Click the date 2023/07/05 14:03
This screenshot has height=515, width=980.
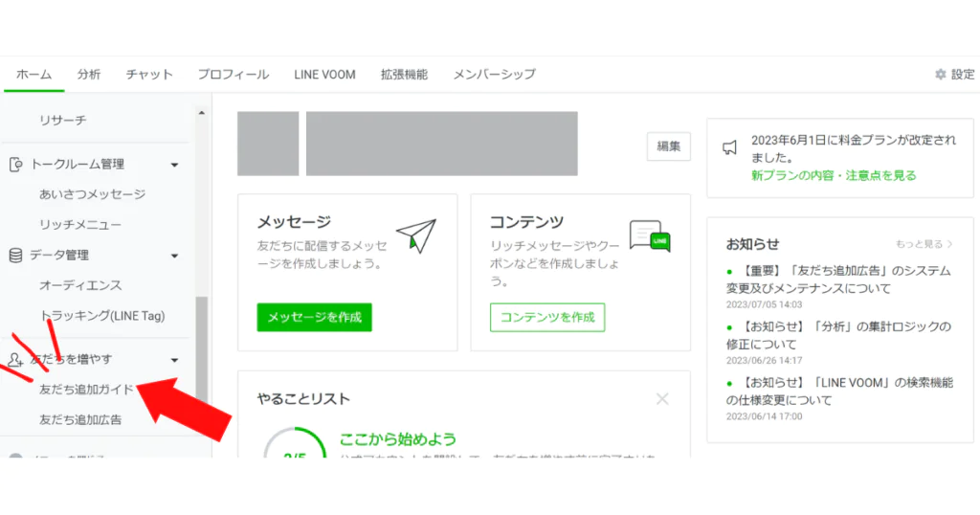764,304
